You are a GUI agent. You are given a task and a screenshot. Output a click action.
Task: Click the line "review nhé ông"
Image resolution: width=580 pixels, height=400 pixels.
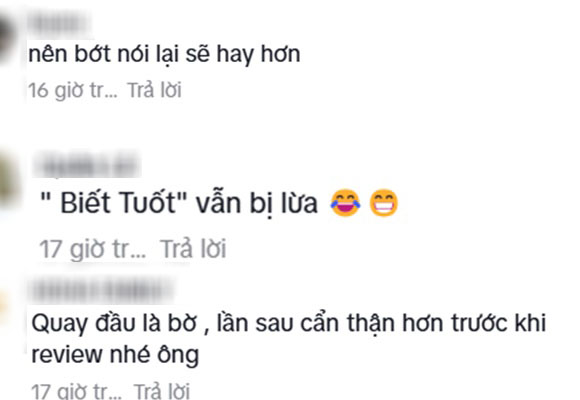click(115, 355)
